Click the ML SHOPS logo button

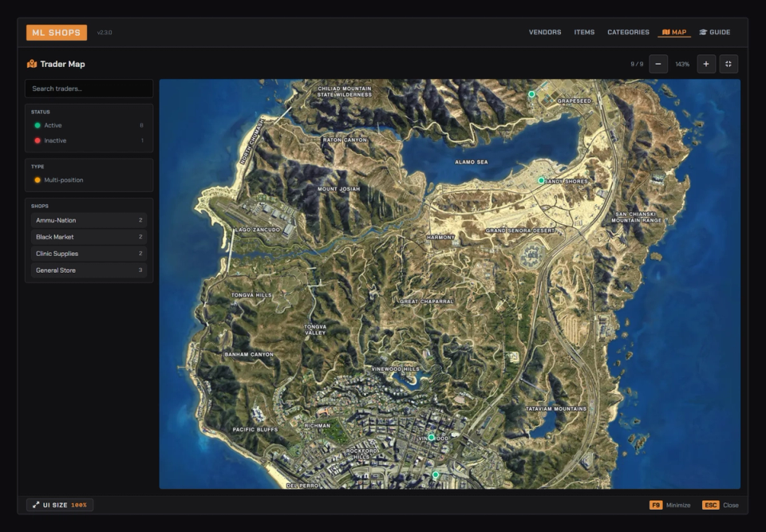(57, 32)
